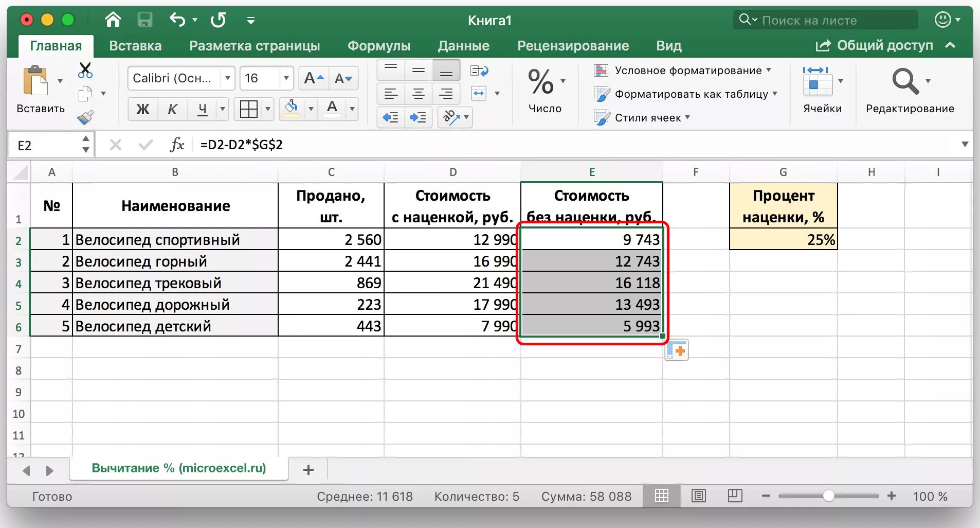Open Cells icon group

pos(818,81)
